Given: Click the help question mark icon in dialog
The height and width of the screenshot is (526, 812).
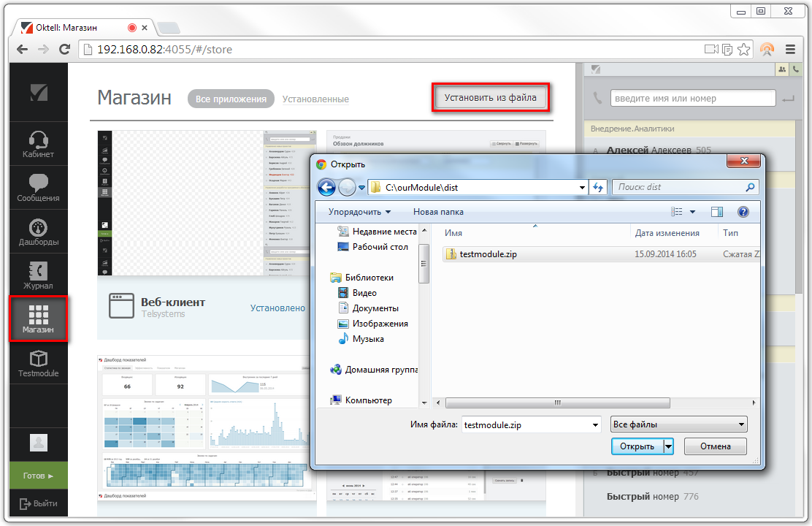Looking at the screenshot, I should point(743,212).
